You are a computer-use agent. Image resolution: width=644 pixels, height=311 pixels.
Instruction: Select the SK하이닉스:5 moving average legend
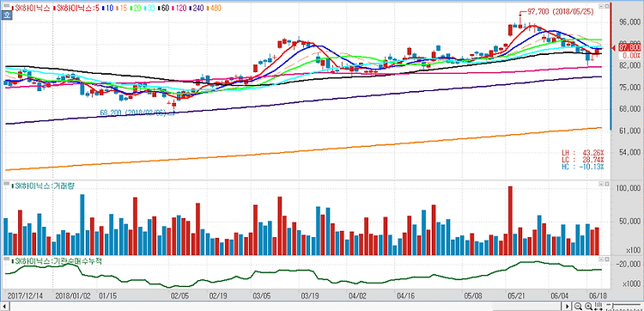pyautogui.click(x=76, y=8)
